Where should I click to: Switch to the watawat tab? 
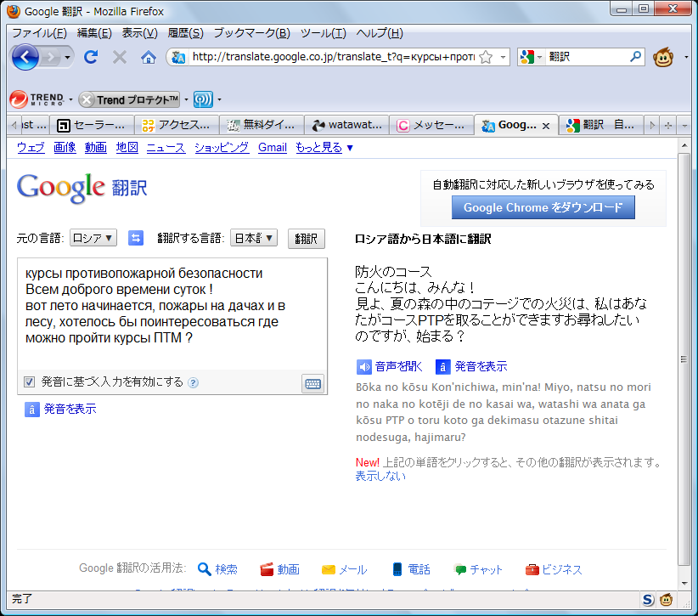[x=346, y=125]
